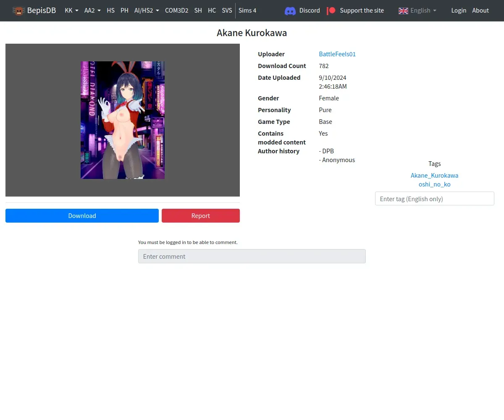Click the Tags heading
The image size is (504, 420).
(434, 164)
